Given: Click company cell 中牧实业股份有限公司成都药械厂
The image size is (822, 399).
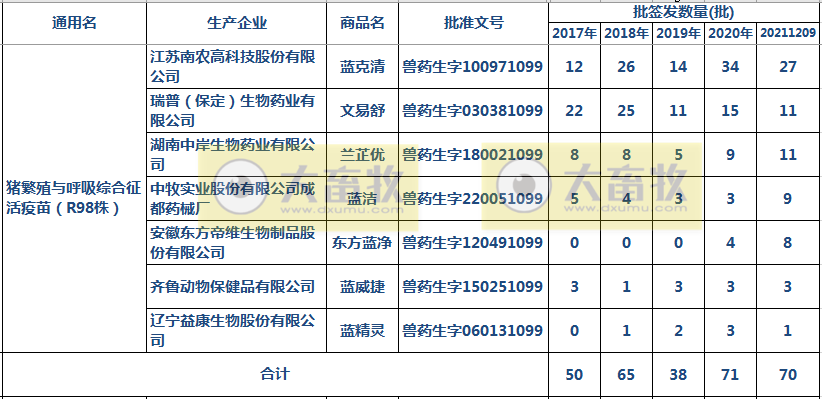Looking at the screenshot, I should click(237, 199).
